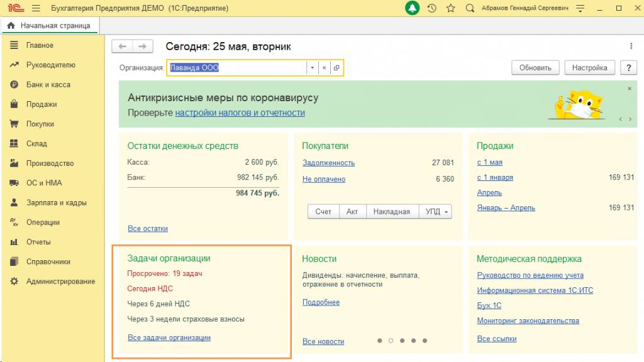
Task: Open the Склад section
Action: (x=36, y=144)
